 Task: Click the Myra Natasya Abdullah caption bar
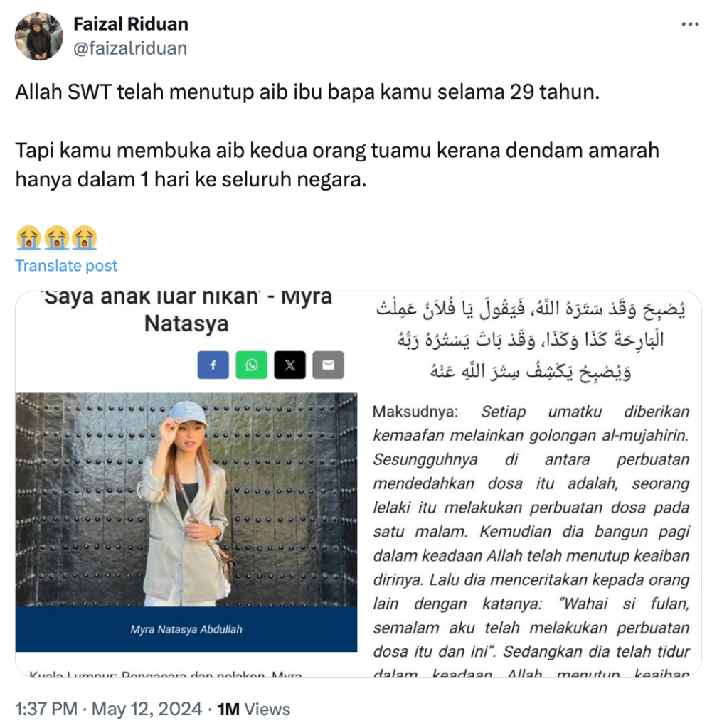coord(186,629)
